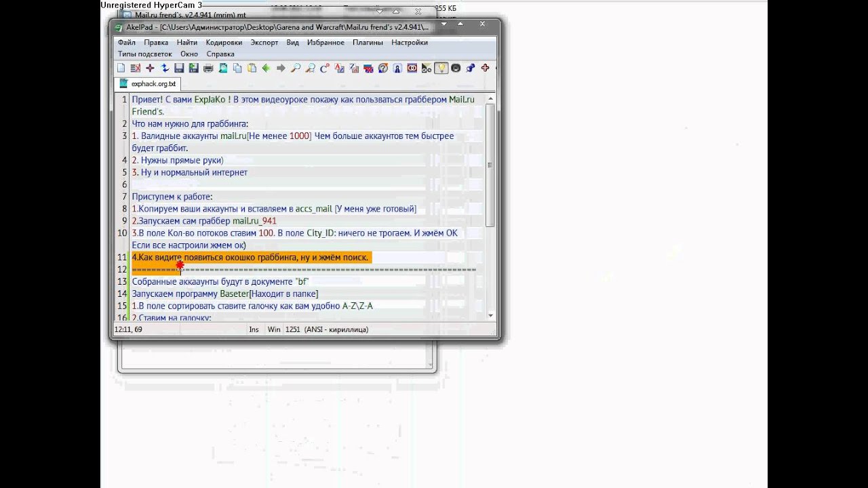The image size is (868, 488).
Task: Click the line '2.Запускаем сам граббер mail.ru_941'
Action: tap(204, 221)
